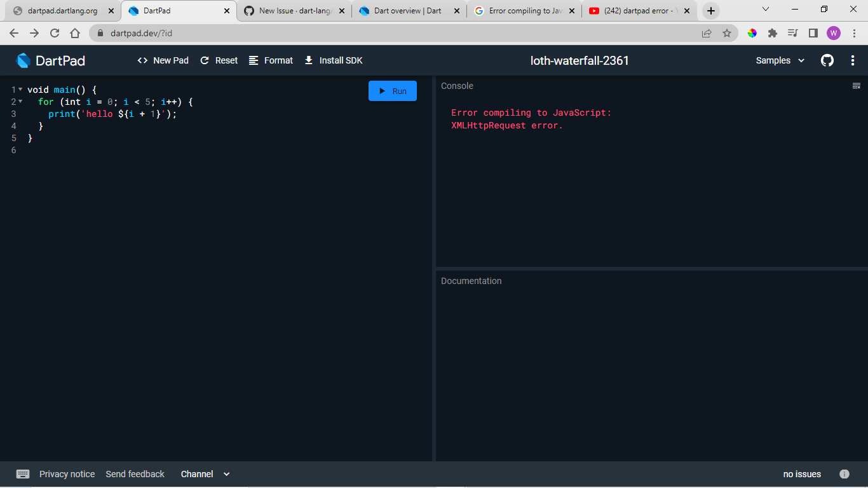This screenshot has height=488, width=868.
Task: Clear the console output icon
Action: coord(856,86)
